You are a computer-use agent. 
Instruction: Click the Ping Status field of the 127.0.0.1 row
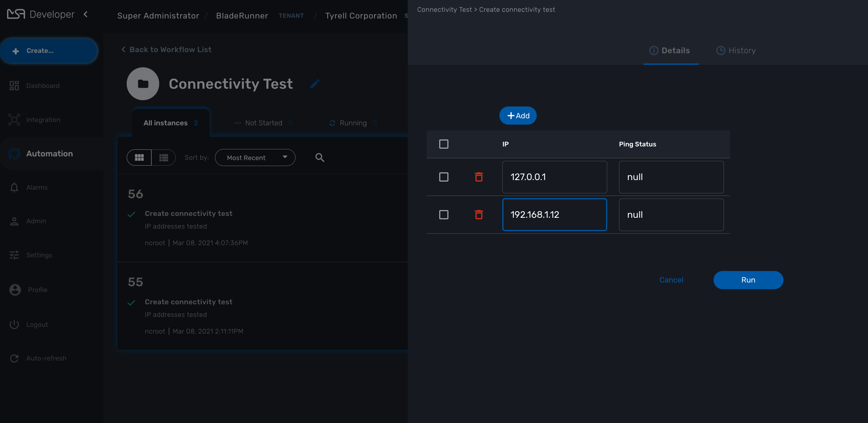click(671, 177)
